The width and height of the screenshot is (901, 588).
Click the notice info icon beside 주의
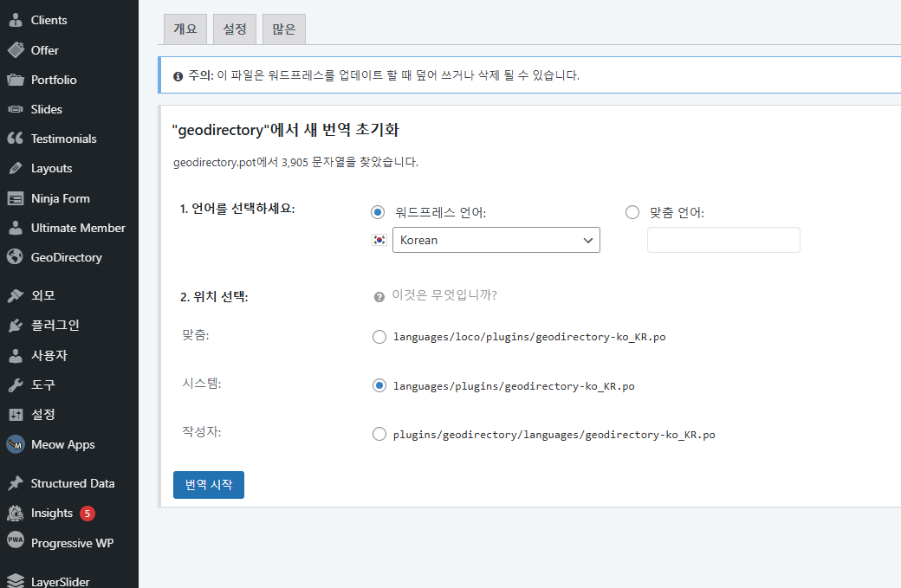(x=178, y=76)
